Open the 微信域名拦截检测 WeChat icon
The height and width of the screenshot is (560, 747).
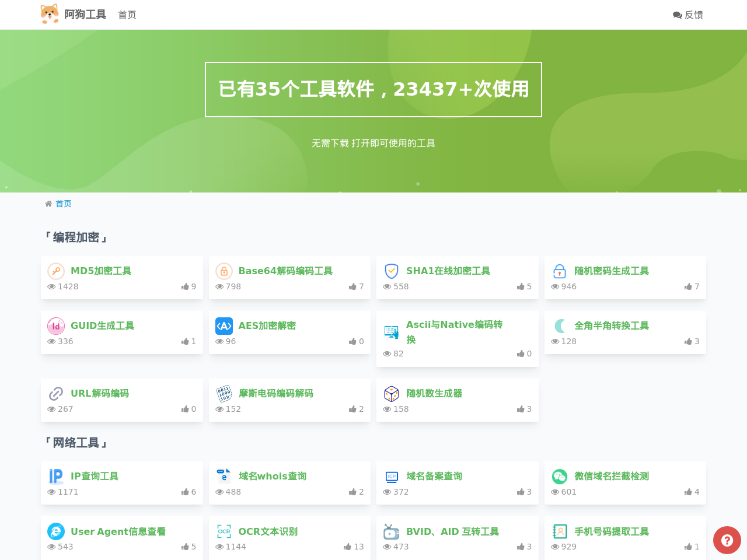tap(559, 476)
